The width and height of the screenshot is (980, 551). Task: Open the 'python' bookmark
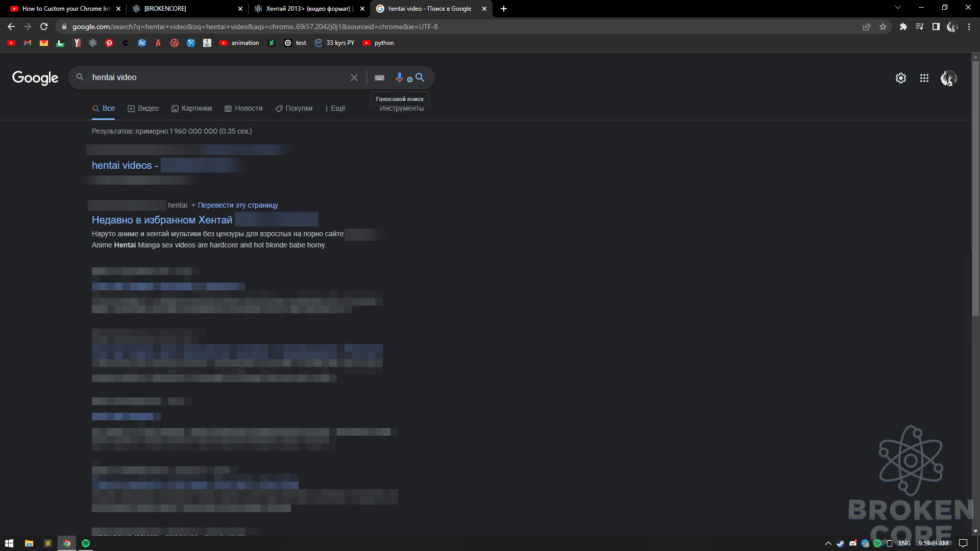[x=378, y=43]
